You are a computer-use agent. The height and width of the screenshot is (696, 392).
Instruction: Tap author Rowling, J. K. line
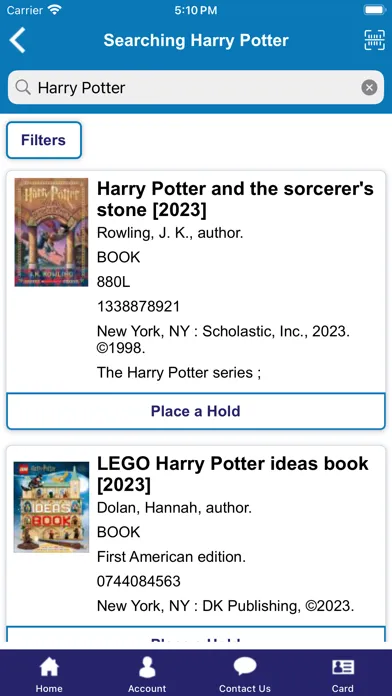(170, 233)
